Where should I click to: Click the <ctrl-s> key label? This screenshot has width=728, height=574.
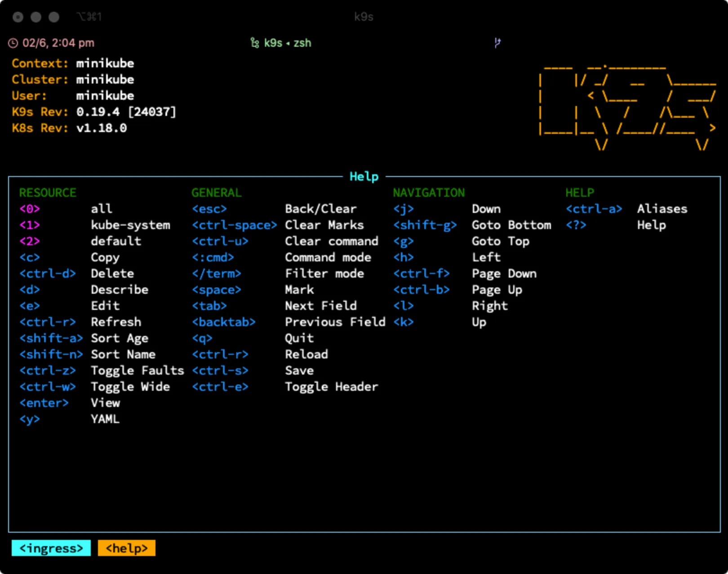220,371
